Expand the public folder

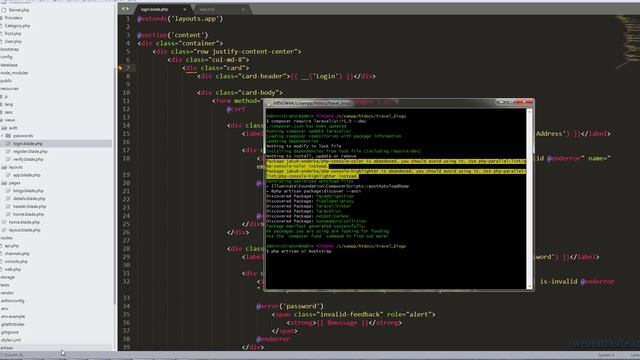pos(6,81)
